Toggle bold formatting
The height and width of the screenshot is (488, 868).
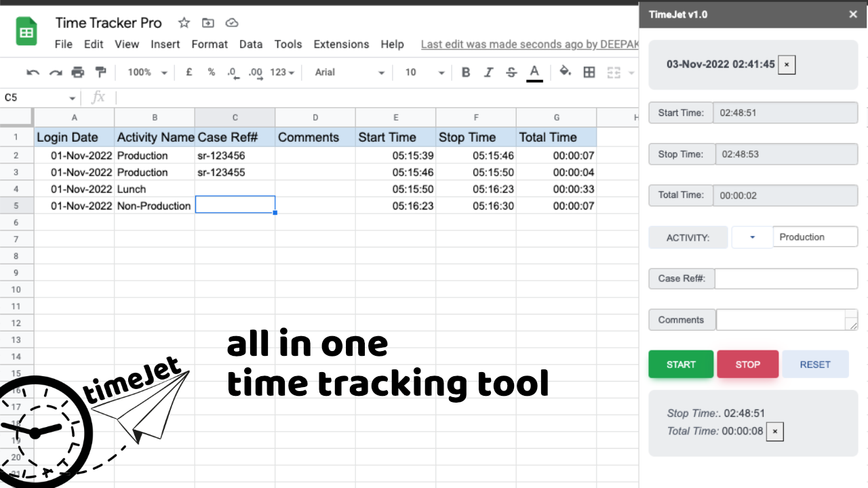[466, 73]
